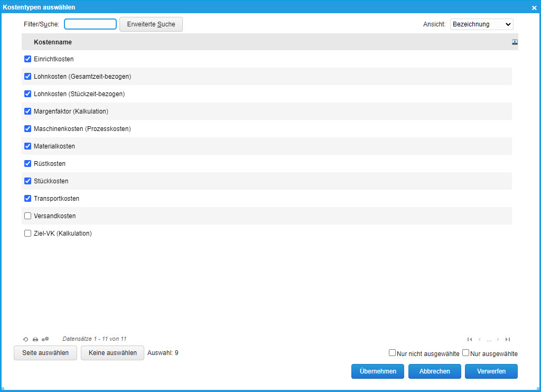Toggle the Nur nicht ausgewählte filter
Viewport: 541px width, 392px height.
(392, 353)
